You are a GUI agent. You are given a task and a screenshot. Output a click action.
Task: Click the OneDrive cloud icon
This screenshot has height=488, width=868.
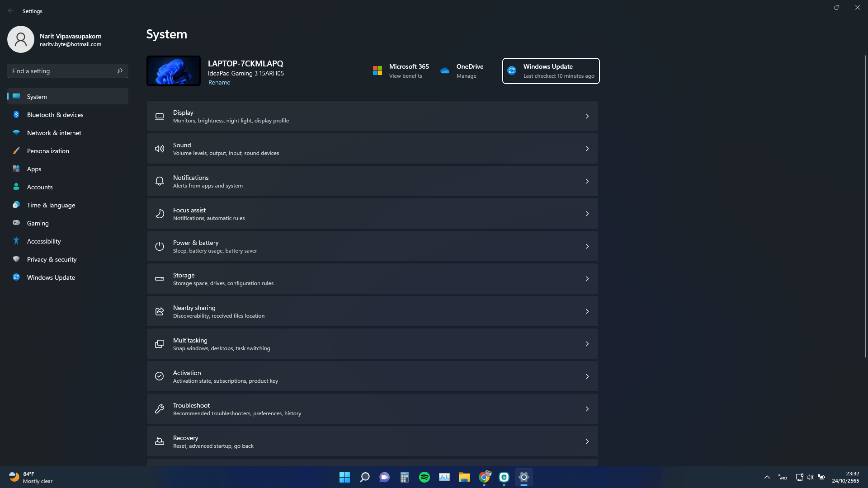pos(445,70)
